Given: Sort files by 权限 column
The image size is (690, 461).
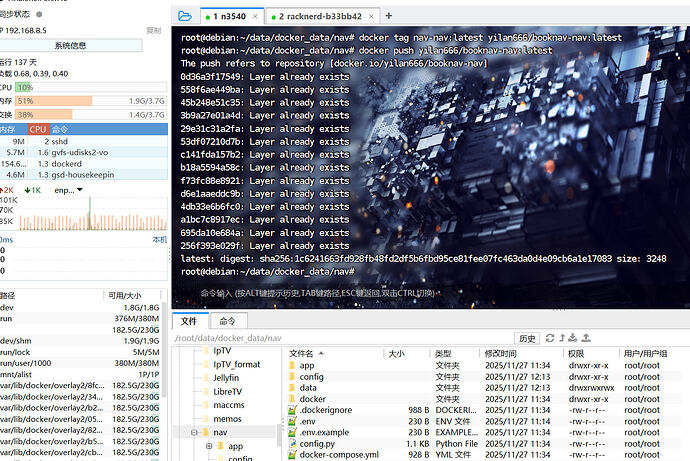Looking at the screenshot, I should (591, 353).
